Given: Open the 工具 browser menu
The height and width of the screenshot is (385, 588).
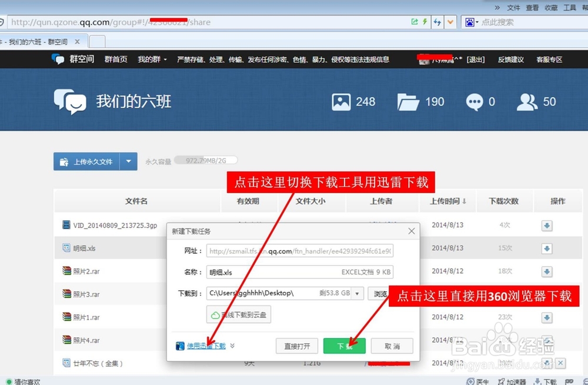Looking at the screenshot, I should 570,8.
